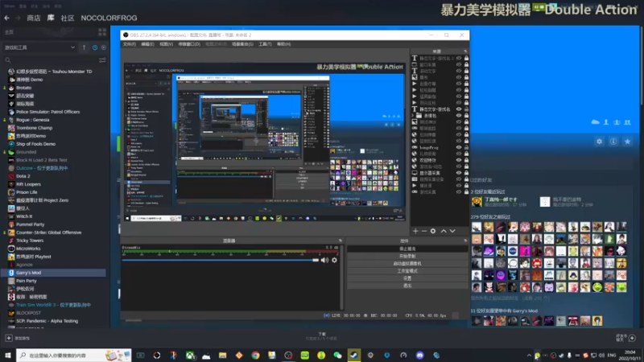The height and width of the screenshot is (362, 644).
Task: Open Chrome from the Windows taskbar
Action: (x=255, y=355)
